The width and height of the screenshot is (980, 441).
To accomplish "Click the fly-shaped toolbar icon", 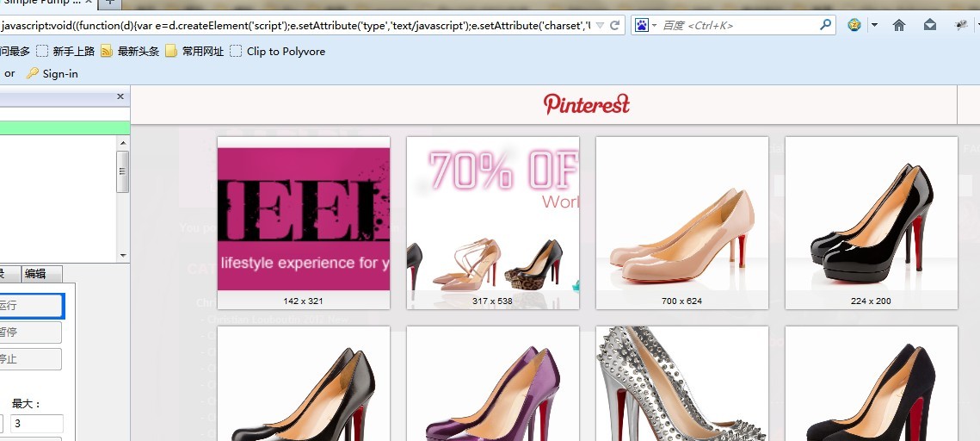I will click(x=961, y=25).
